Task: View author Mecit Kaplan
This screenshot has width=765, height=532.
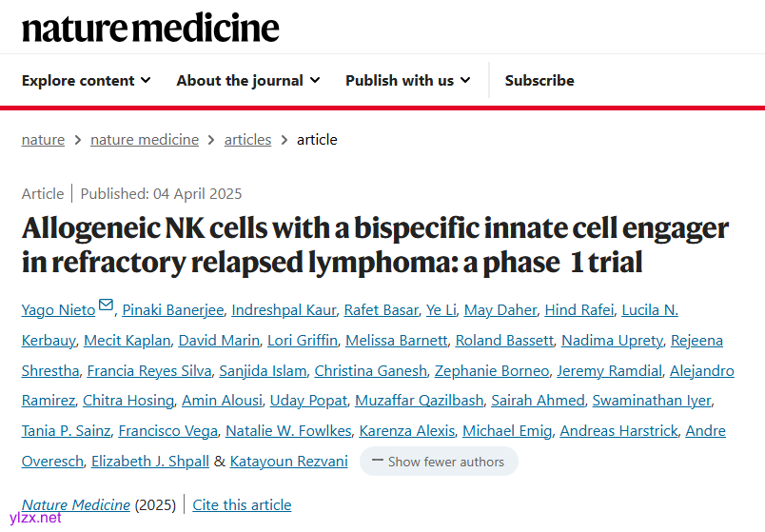Action: (x=127, y=341)
